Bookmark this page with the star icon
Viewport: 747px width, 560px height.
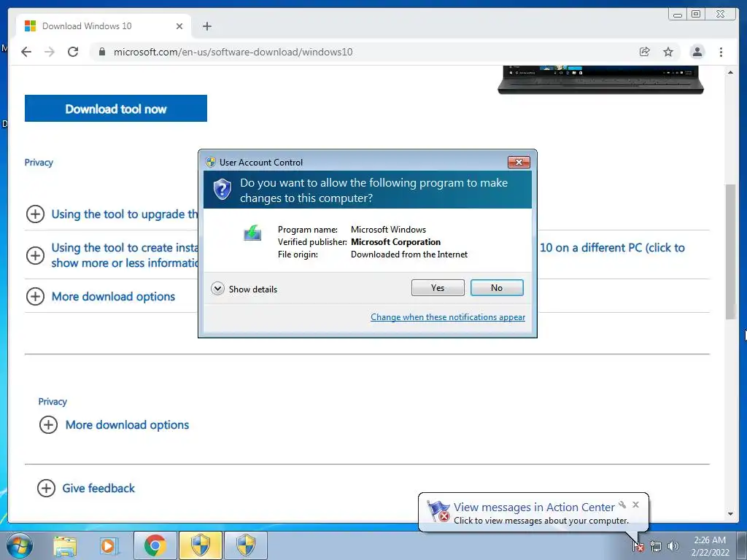pos(668,52)
